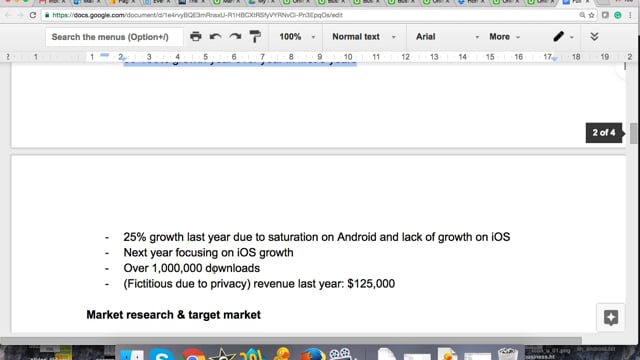Viewport: 640px width, 360px height.
Task: Go forward in browser history
Action: [x=20, y=15]
